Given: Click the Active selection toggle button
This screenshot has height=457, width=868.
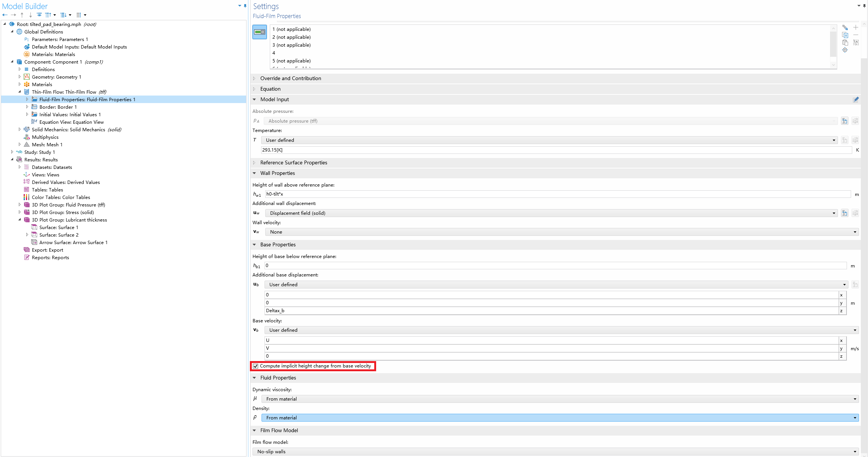Looking at the screenshot, I should 260,32.
